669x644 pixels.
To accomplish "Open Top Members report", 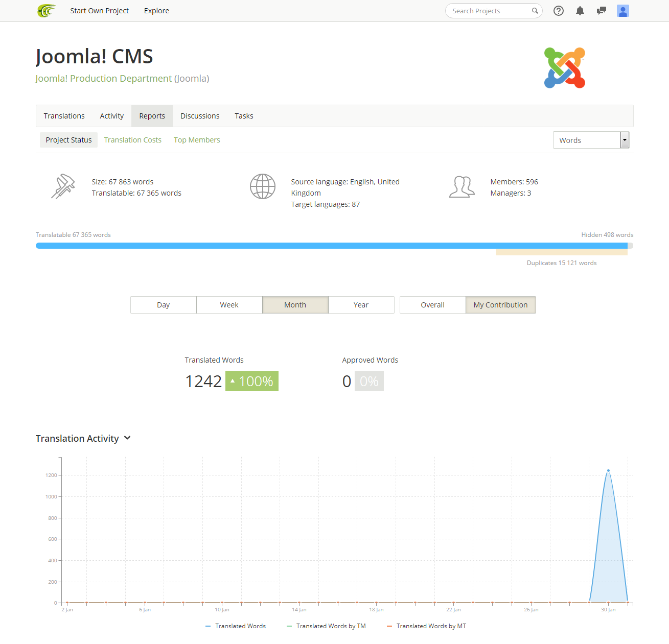I will coord(197,140).
